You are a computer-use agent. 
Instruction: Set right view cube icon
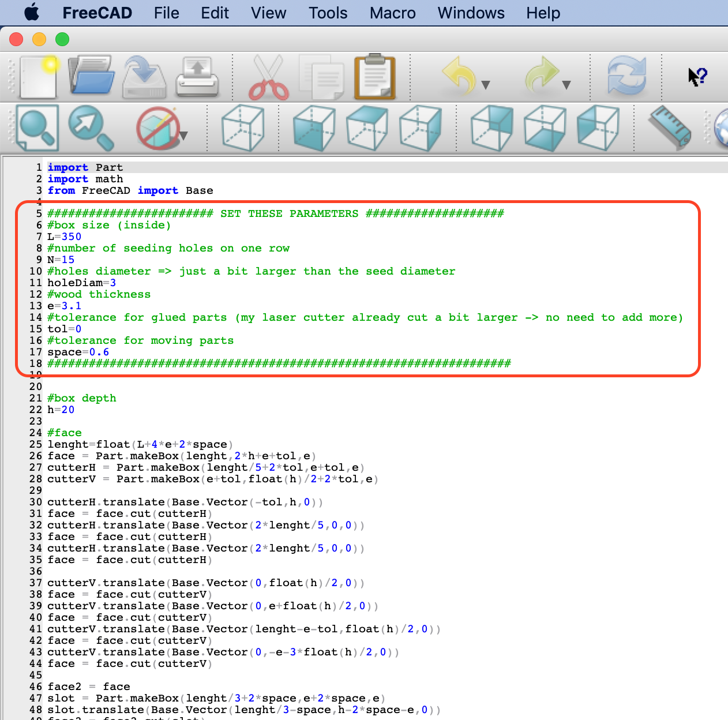pyautogui.click(x=421, y=128)
